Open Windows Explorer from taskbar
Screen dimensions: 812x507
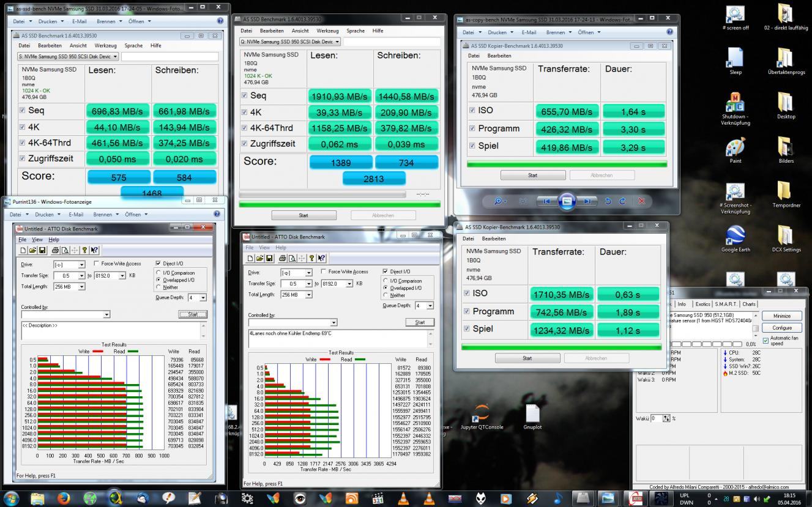point(37,498)
